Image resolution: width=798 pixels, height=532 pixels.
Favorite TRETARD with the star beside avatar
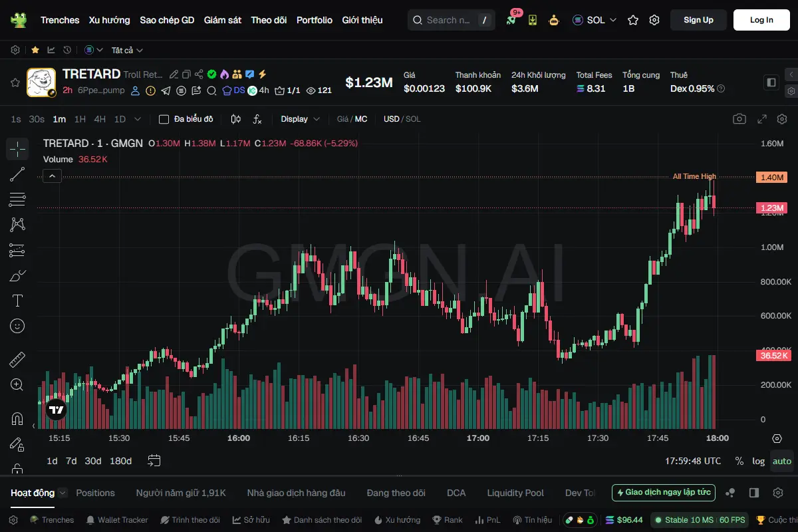click(x=15, y=82)
